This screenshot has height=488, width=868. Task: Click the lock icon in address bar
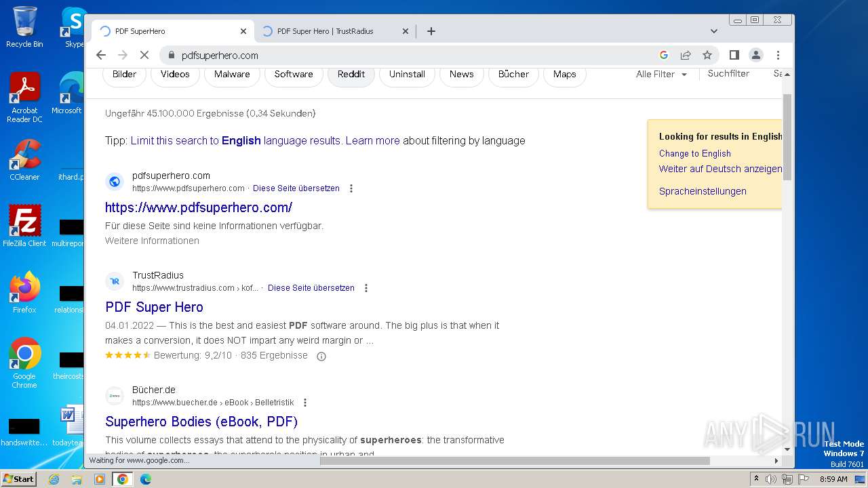click(x=171, y=56)
